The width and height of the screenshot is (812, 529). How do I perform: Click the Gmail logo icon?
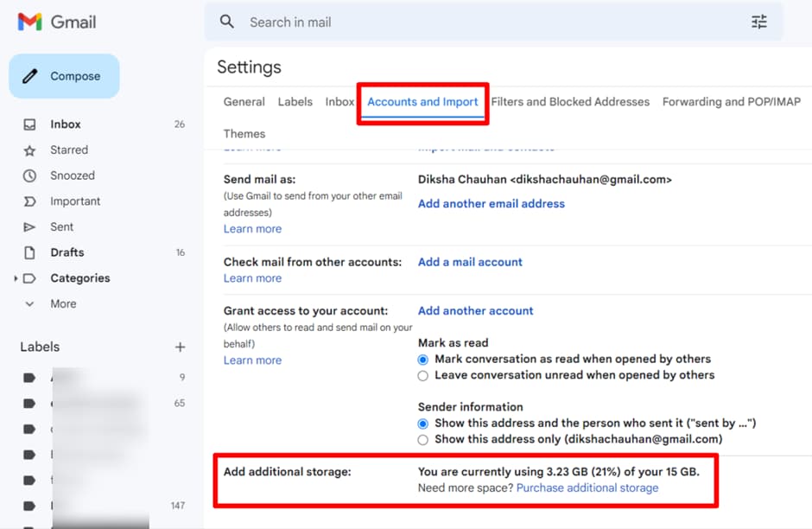(29, 22)
